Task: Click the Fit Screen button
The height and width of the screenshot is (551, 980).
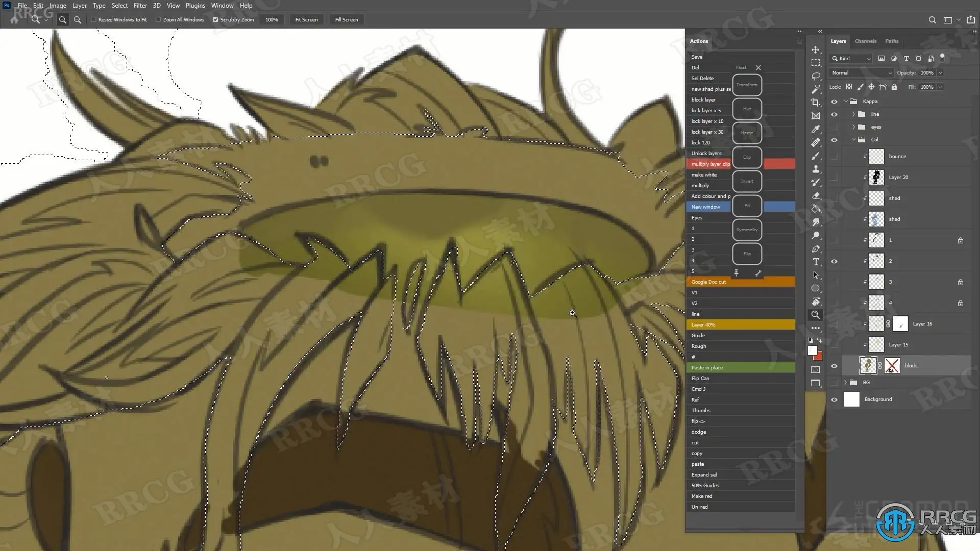Action: click(306, 20)
